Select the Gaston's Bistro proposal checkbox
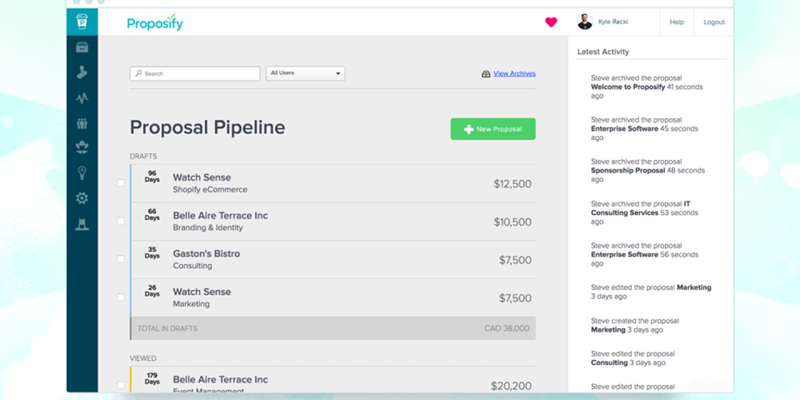Viewport: 800px width, 400px height. (x=121, y=259)
